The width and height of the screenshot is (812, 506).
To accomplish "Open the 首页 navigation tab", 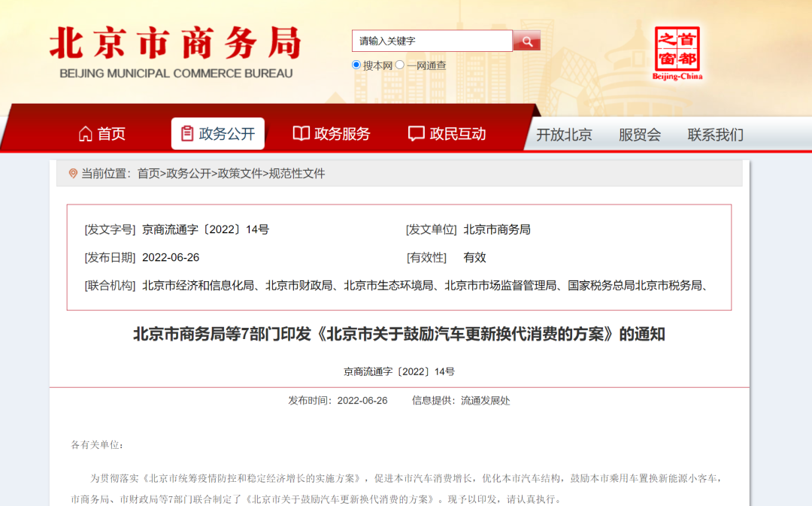I will (102, 134).
